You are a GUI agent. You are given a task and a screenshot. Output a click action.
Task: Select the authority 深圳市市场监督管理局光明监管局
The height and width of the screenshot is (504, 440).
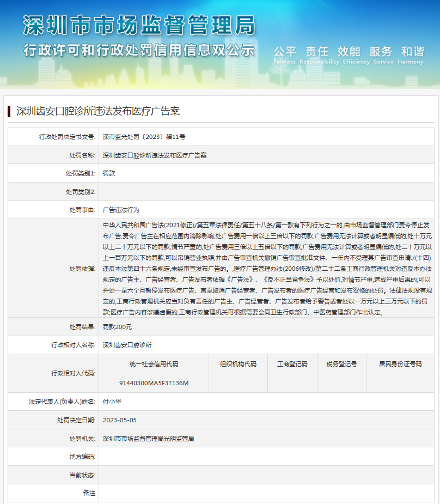148,439
